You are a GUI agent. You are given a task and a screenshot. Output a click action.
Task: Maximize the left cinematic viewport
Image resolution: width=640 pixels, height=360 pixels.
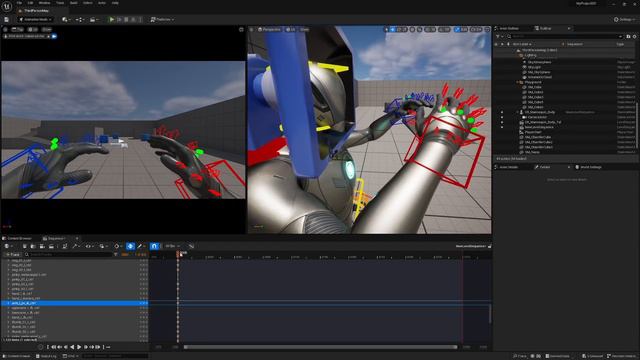click(x=241, y=29)
